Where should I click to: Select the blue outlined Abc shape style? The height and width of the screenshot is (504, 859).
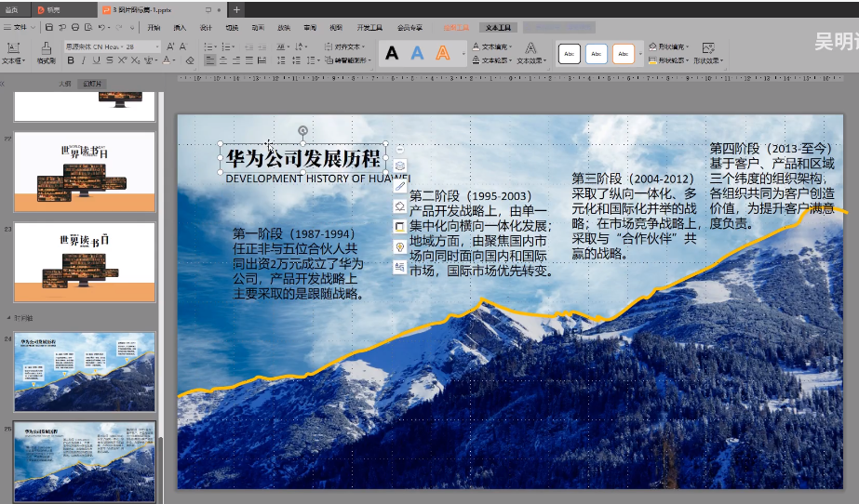[x=596, y=54]
